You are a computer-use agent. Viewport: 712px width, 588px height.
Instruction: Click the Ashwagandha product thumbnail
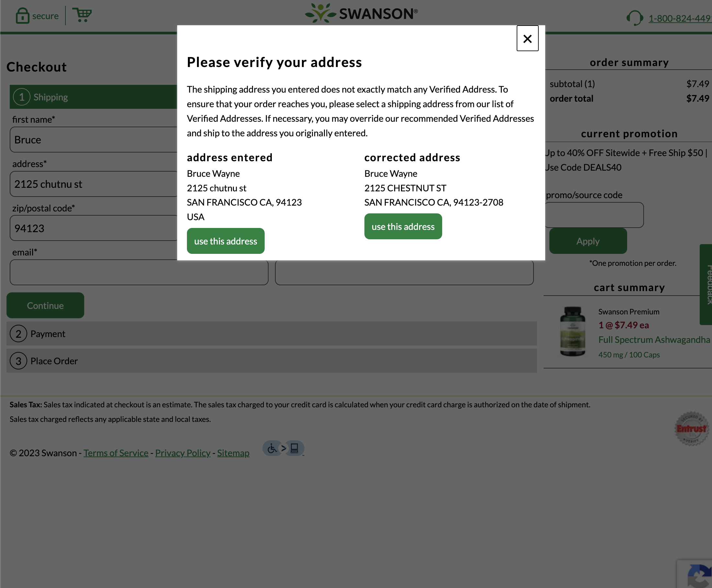[573, 332]
